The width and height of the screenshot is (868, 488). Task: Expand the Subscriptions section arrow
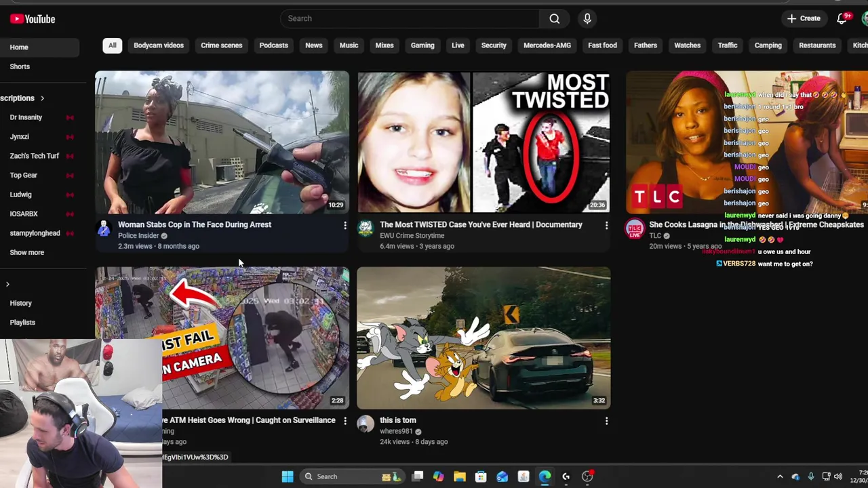[42, 98]
